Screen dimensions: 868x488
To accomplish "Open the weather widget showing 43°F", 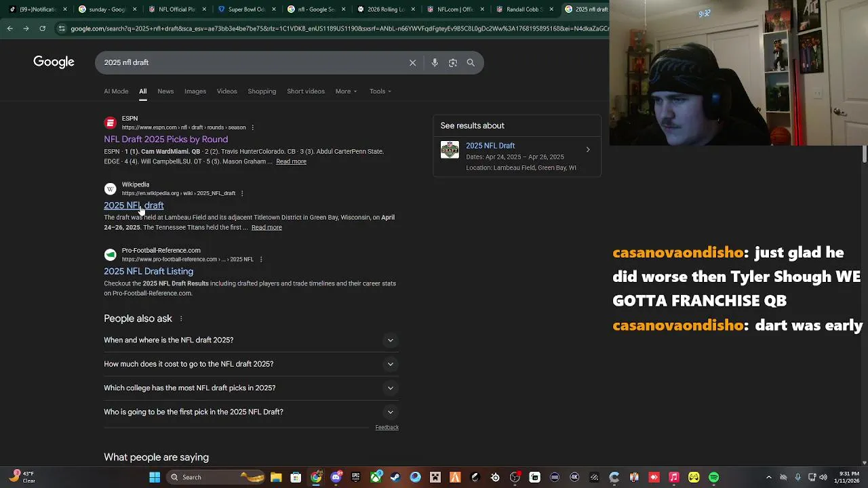I will click(22, 477).
